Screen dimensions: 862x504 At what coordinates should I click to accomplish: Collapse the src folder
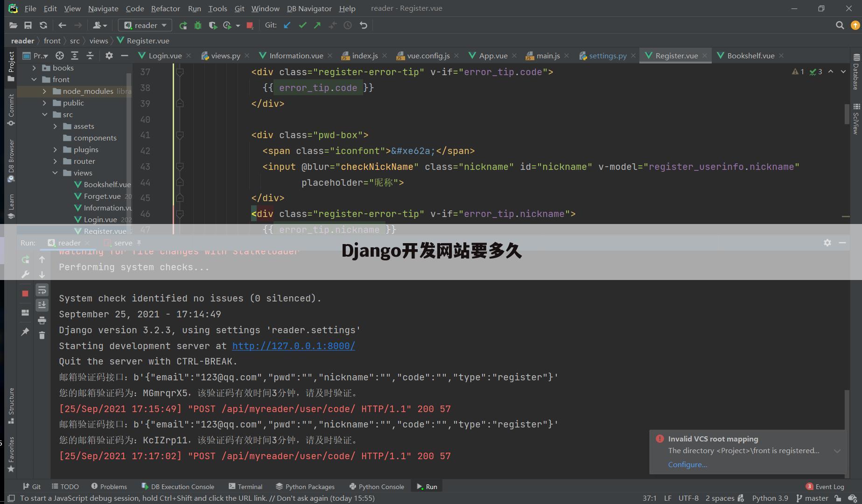pos(44,114)
